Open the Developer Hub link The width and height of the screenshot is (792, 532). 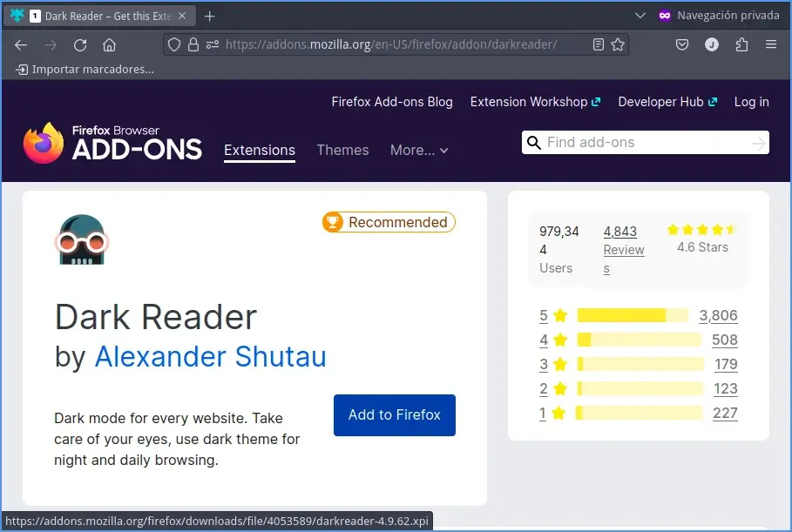click(x=667, y=102)
